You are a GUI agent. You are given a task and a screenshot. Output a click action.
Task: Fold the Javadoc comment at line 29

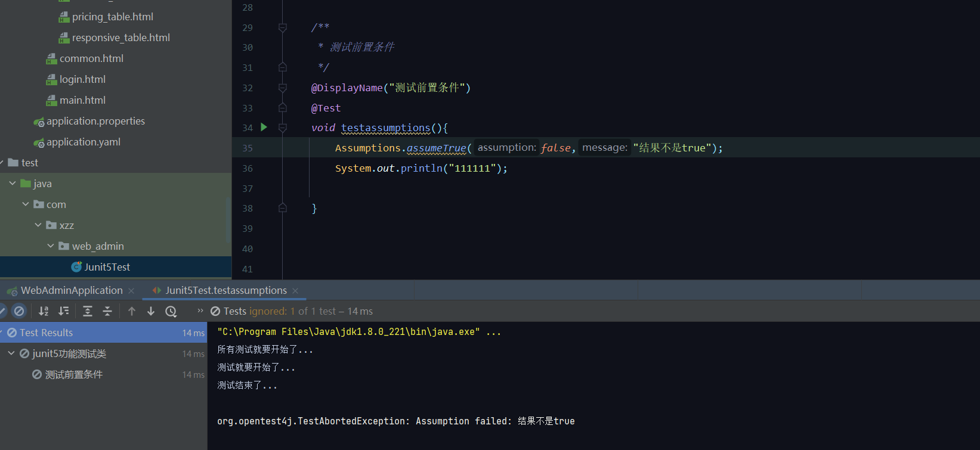[283, 27]
